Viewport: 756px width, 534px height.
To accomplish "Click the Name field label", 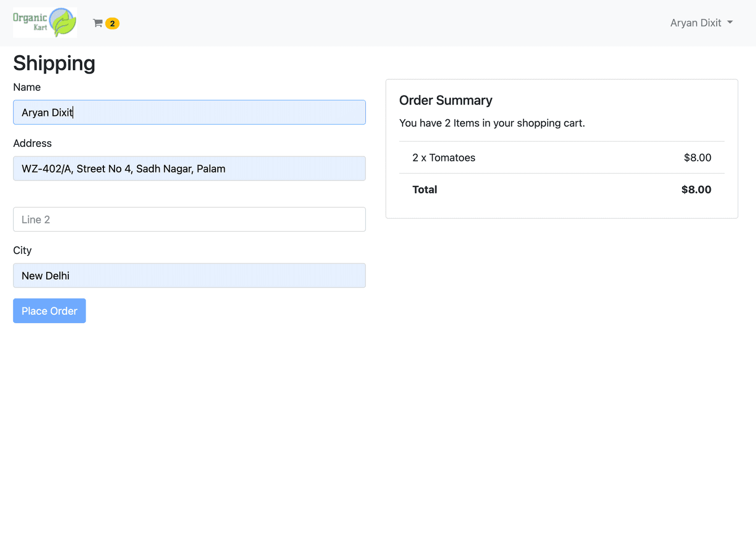I will [x=27, y=87].
